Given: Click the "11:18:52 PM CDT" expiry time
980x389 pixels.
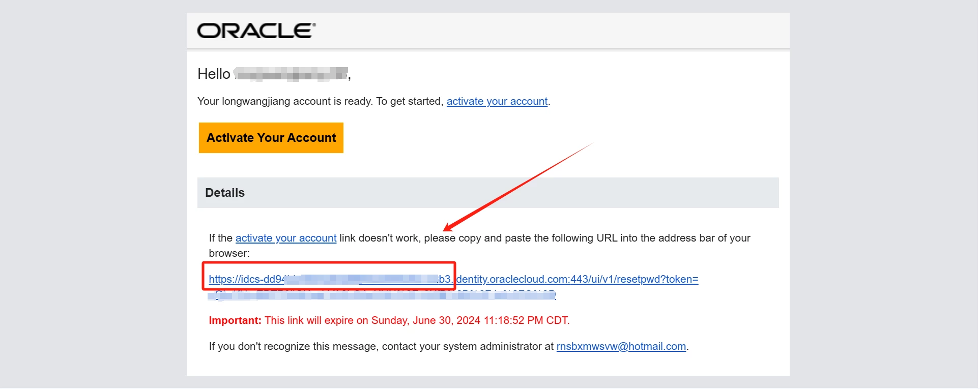Looking at the screenshot, I should (526, 320).
